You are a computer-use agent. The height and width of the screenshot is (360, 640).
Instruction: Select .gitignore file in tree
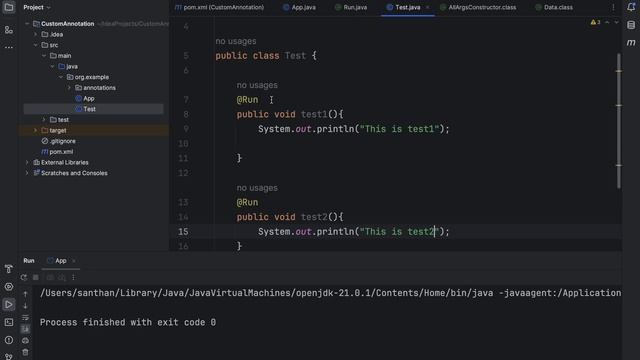click(58, 141)
